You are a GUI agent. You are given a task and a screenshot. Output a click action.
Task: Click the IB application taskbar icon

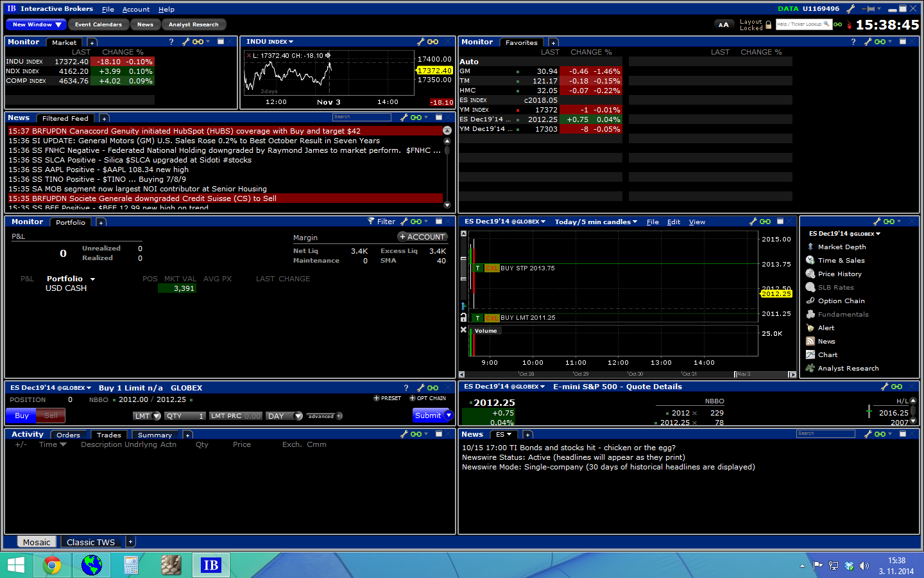pos(210,565)
